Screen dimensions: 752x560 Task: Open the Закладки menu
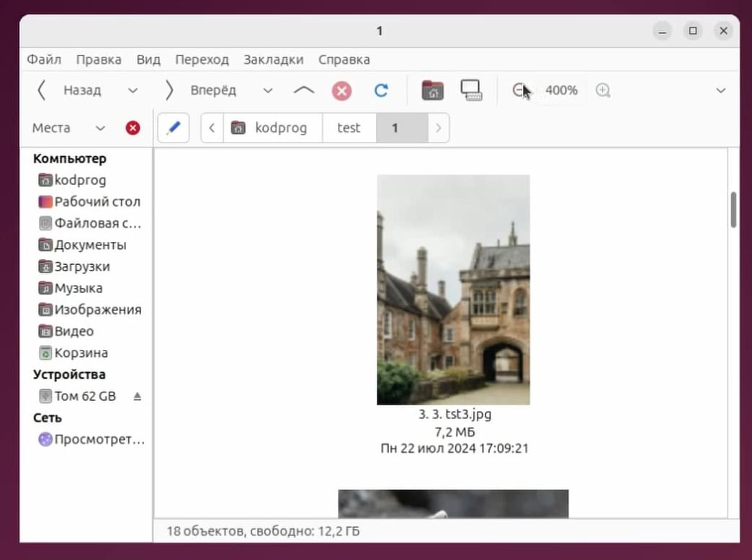click(274, 60)
